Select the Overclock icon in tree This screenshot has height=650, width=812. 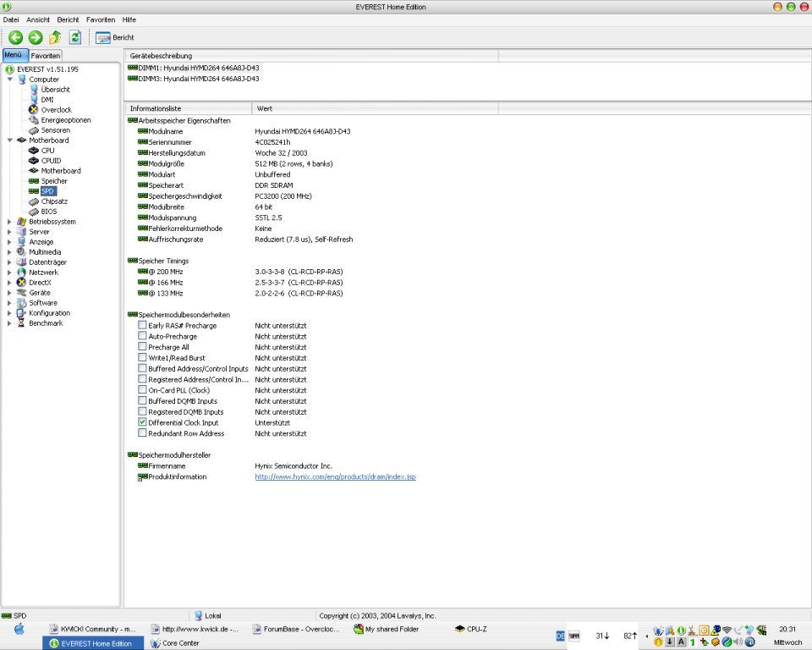tap(34, 109)
